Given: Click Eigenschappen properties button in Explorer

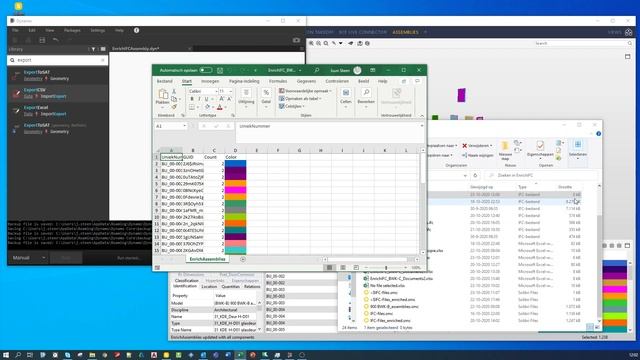Looking at the screenshot, I should point(540,149).
